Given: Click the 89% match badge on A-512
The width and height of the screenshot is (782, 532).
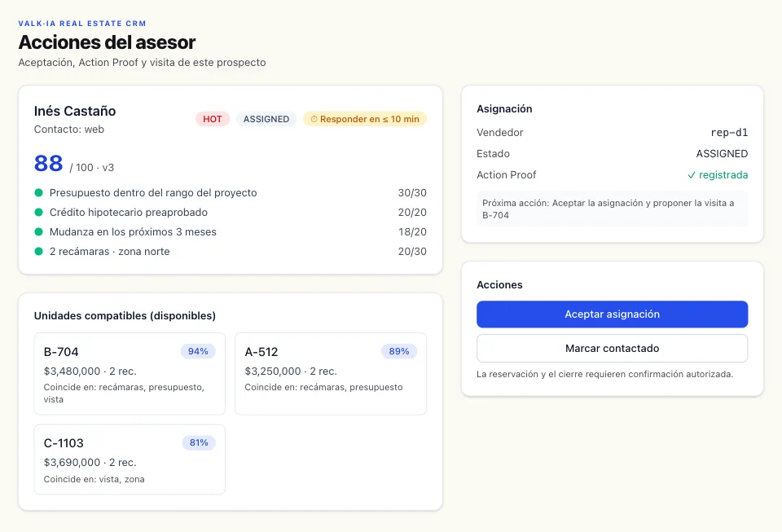Looking at the screenshot, I should (x=399, y=351).
